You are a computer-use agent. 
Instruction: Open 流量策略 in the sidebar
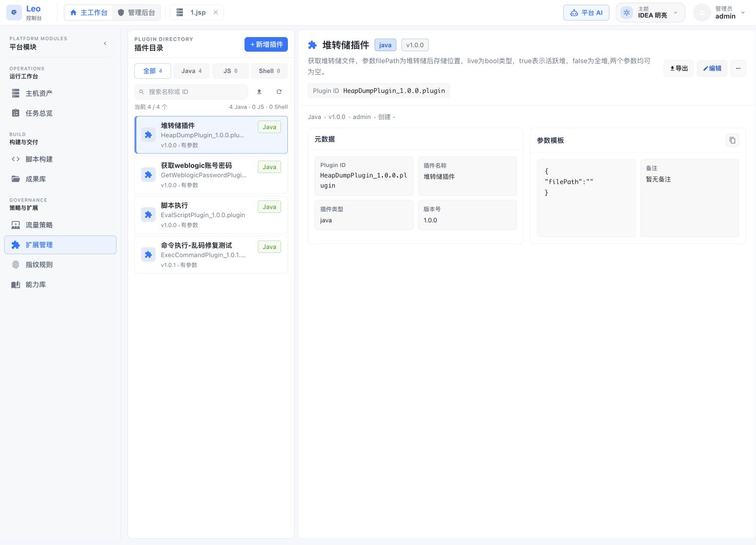pos(60,225)
